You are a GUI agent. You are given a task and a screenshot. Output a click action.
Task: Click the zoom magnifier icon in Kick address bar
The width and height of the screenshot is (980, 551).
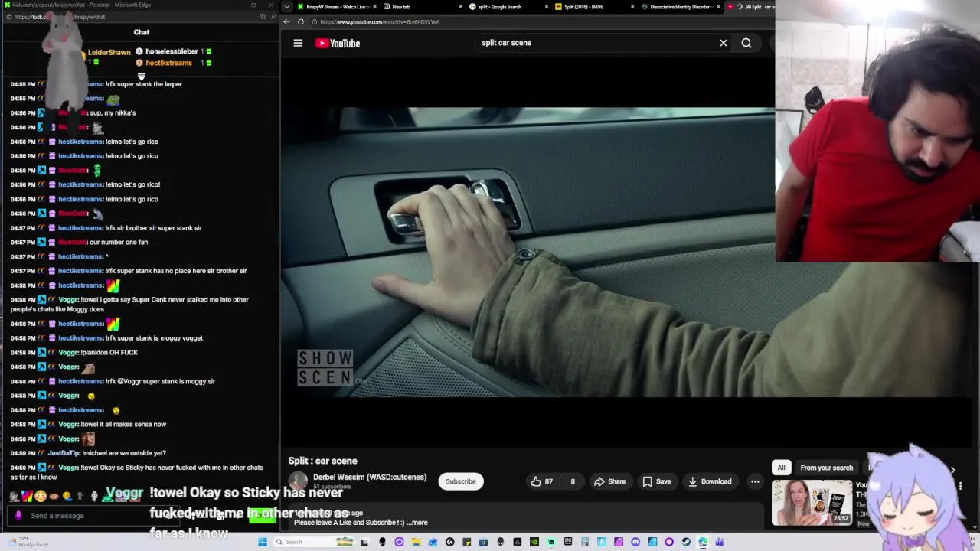(263, 17)
